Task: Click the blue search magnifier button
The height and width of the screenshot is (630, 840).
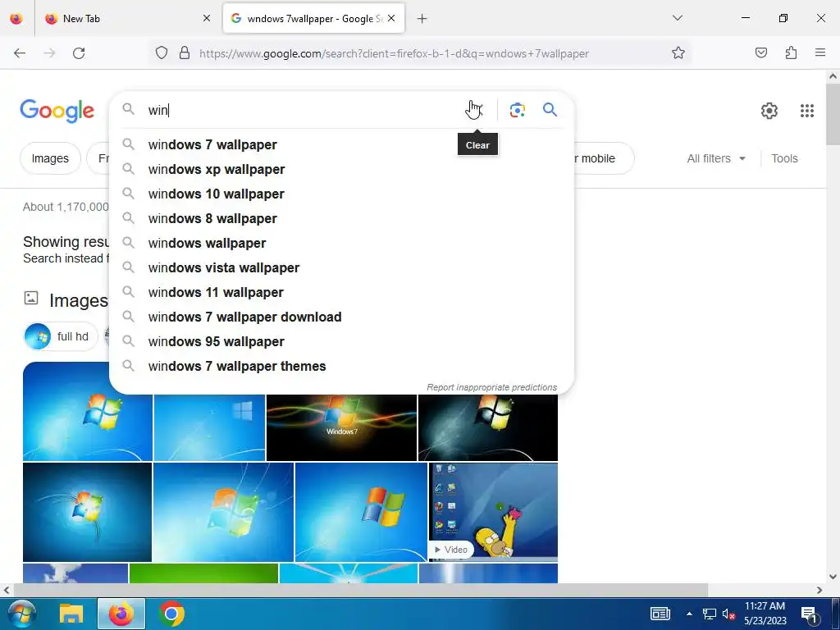Action: click(x=550, y=110)
